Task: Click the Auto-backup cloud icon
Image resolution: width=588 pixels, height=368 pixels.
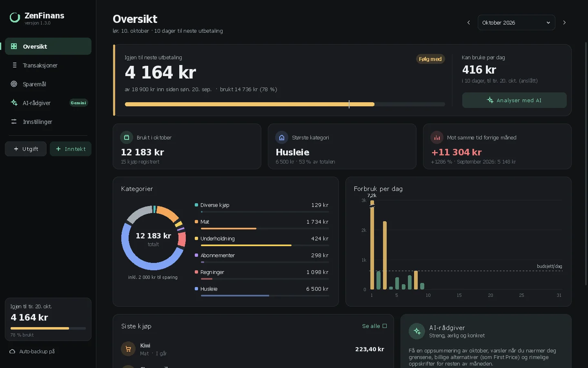Action: 12,351
